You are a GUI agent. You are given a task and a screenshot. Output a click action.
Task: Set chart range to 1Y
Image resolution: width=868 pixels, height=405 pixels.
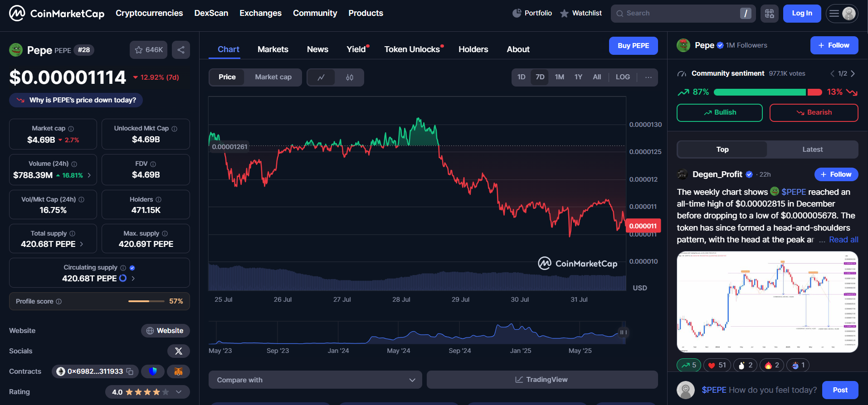click(x=578, y=77)
